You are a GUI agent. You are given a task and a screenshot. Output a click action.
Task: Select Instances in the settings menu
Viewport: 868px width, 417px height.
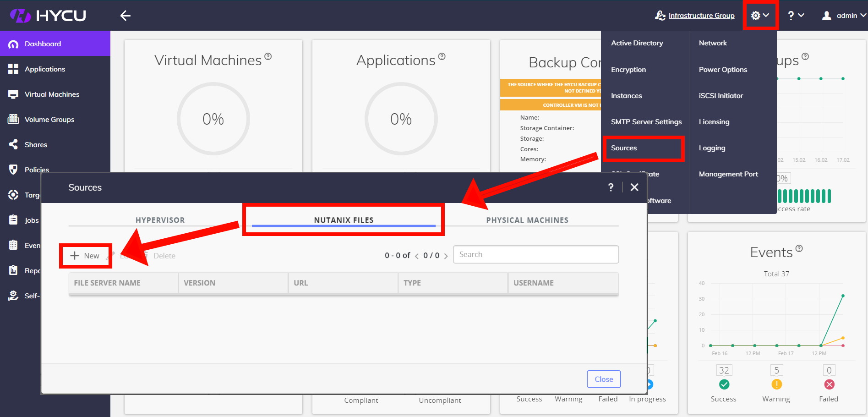(x=626, y=96)
